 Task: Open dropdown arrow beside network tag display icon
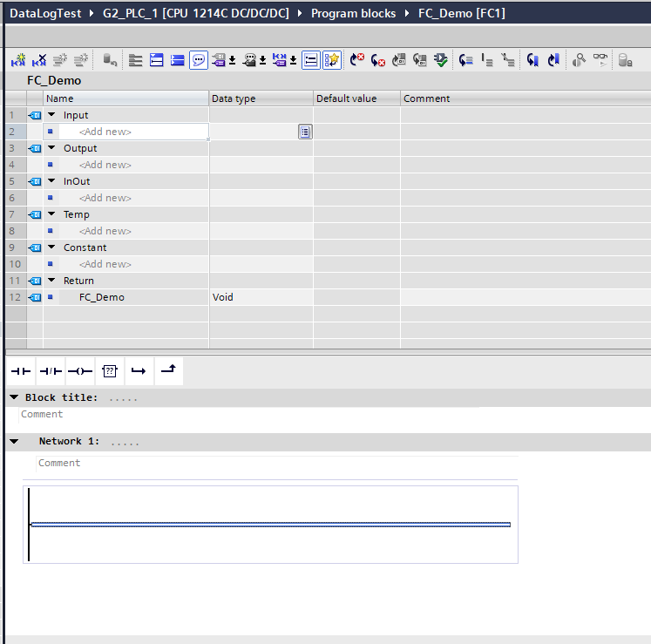(293, 61)
